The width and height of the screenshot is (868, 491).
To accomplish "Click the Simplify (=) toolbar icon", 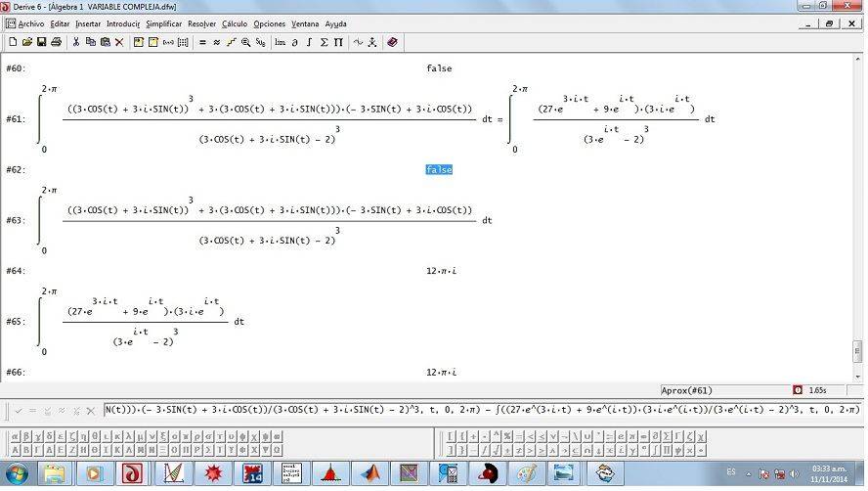I will point(202,42).
